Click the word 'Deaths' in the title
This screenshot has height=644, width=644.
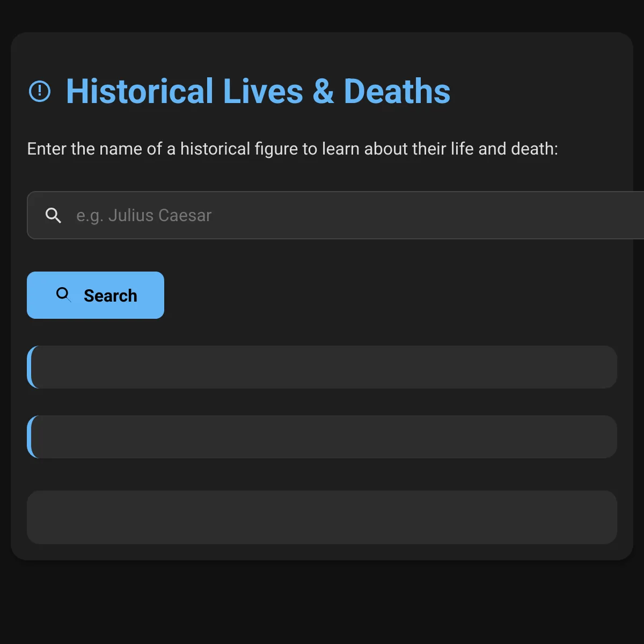397,91
